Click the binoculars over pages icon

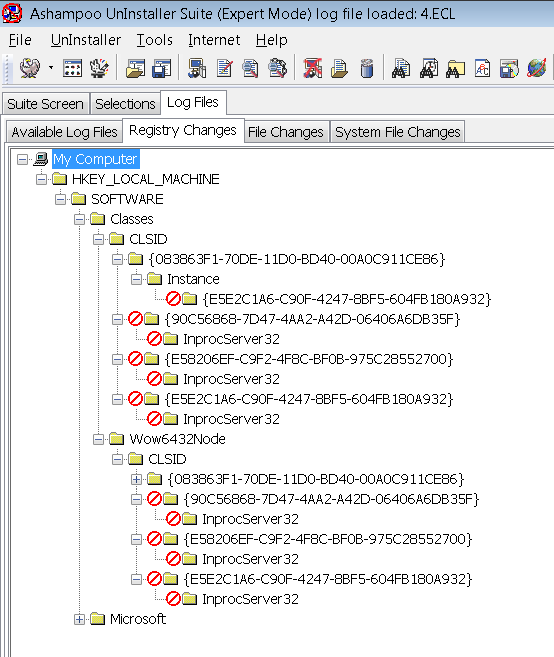tap(401, 68)
